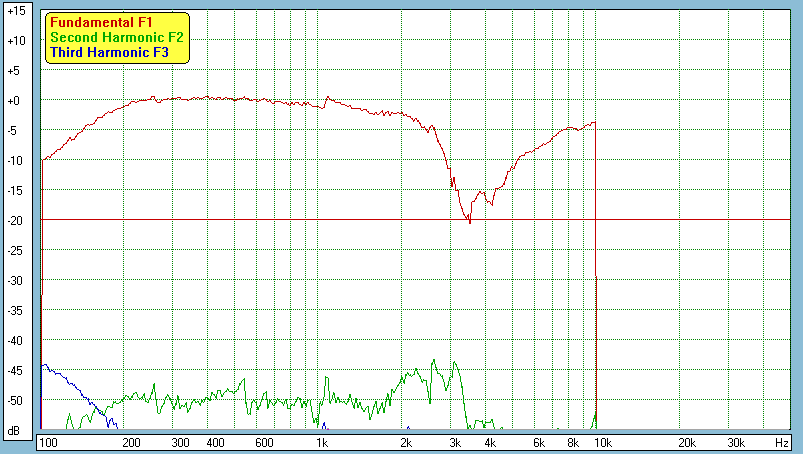The height and width of the screenshot is (454, 803).
Task: Select the -20 label on the dB axis
Action: coord(15,220)
